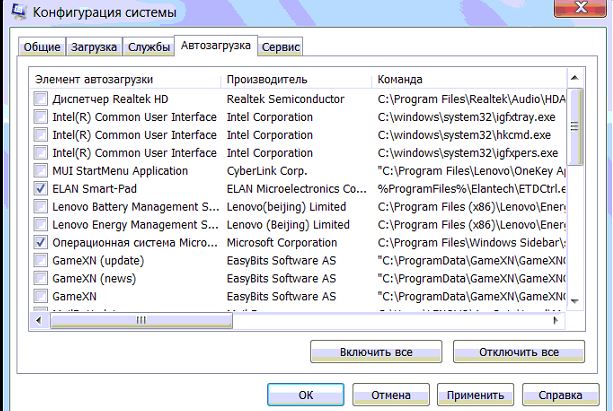Select the Lenovo (Beijing) Limited cell
This screenshot has width=613, height=411.
pyautogui.click(x=288, y=225)
